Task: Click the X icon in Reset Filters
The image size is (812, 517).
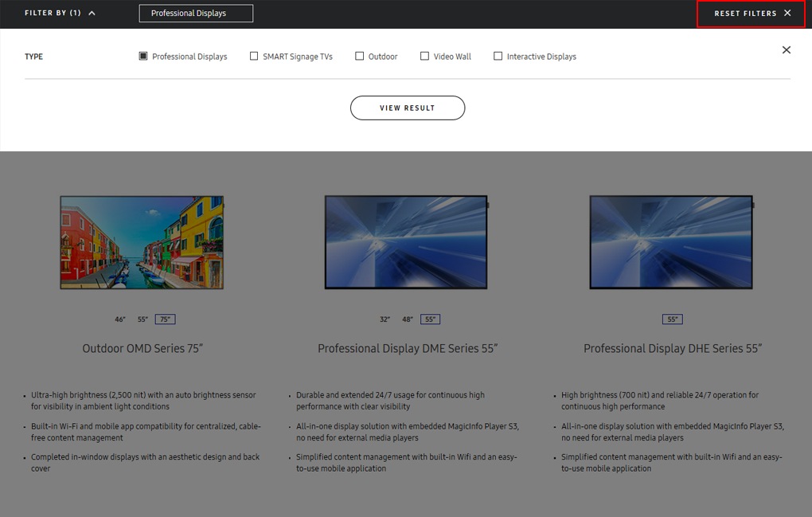Action: pyautogui.click(x=787, y=13)
